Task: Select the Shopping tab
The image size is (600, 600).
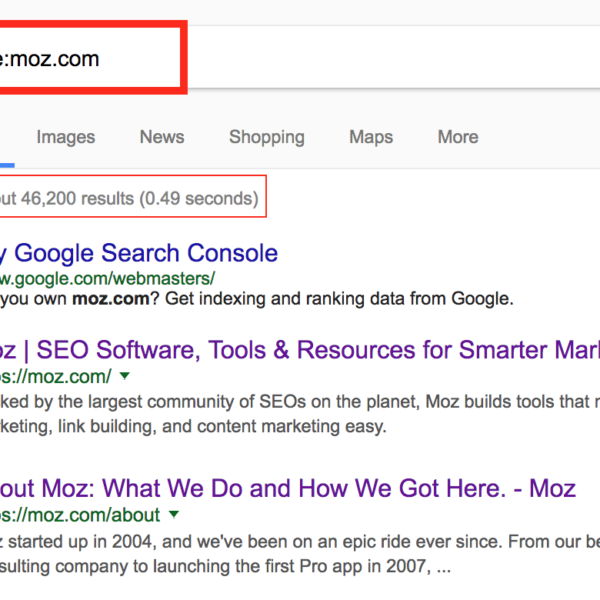Action: 266,137
